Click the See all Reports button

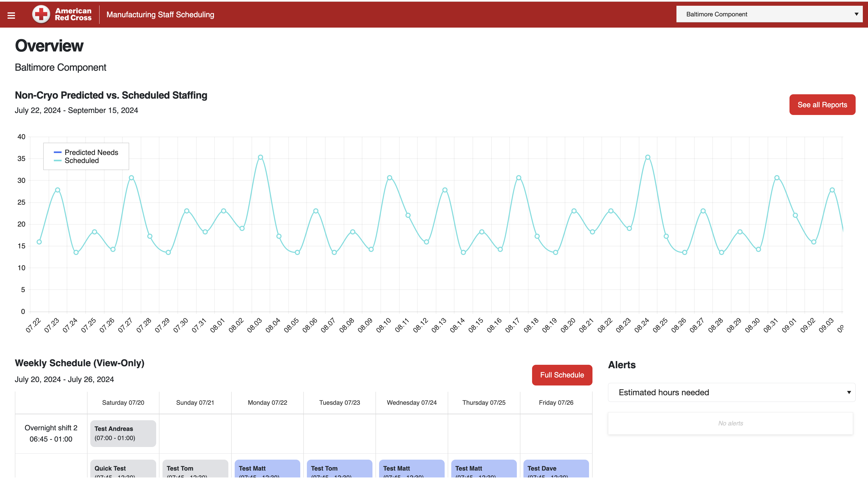pyautogui.click(x=822, y=105)
